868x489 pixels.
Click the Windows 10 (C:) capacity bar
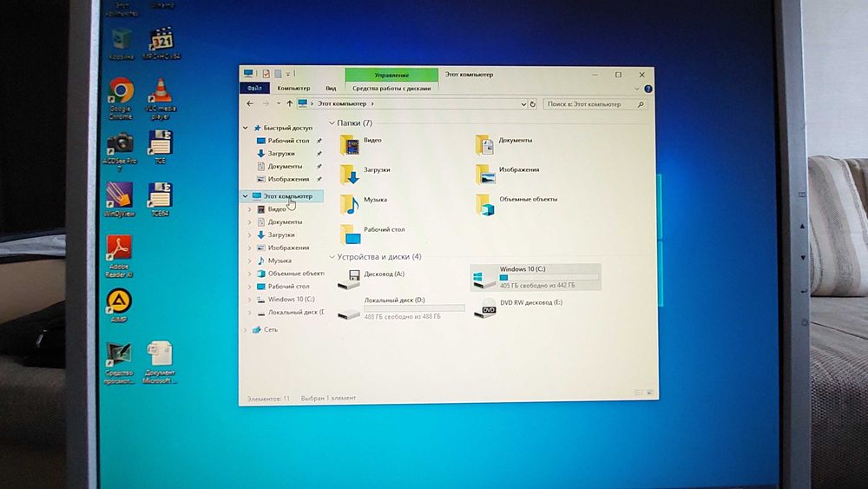click(549, 277)
